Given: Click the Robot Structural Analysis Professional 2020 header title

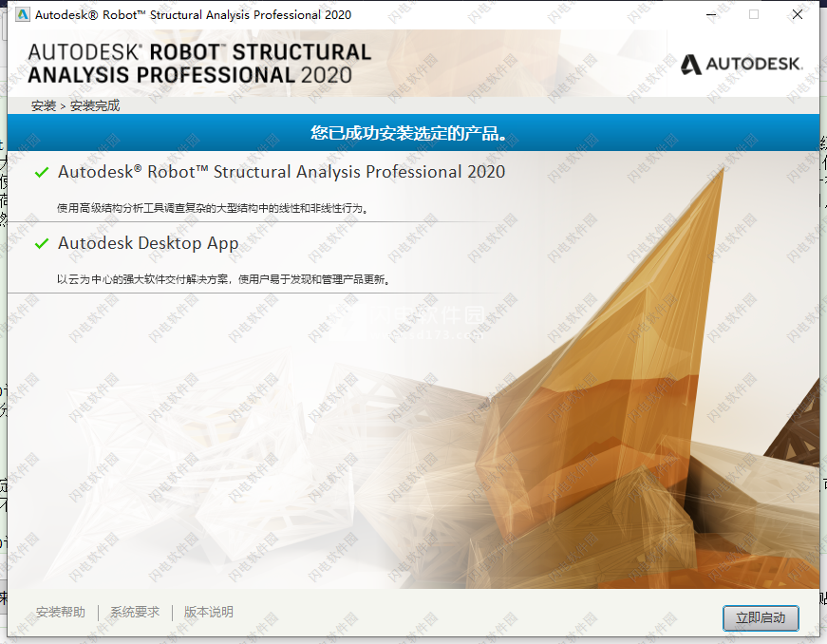Looking at the screenshot, I should (199, 64).
